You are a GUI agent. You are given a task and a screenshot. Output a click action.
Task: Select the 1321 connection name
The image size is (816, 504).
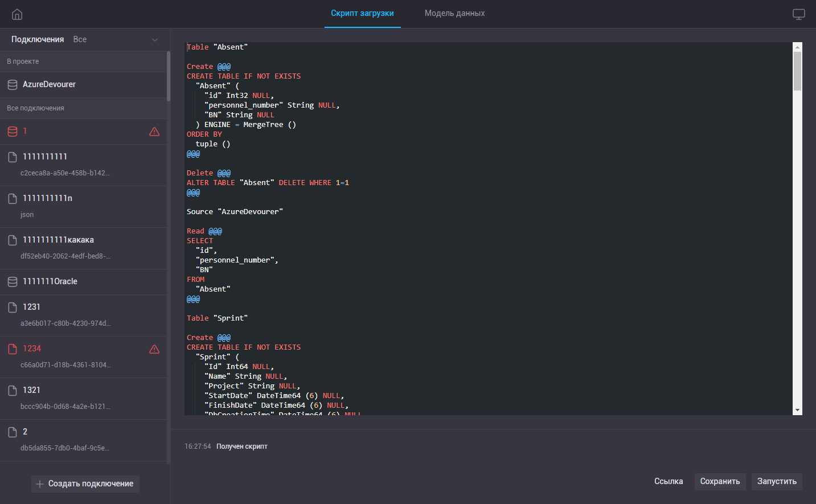click(x=31, y=390)
